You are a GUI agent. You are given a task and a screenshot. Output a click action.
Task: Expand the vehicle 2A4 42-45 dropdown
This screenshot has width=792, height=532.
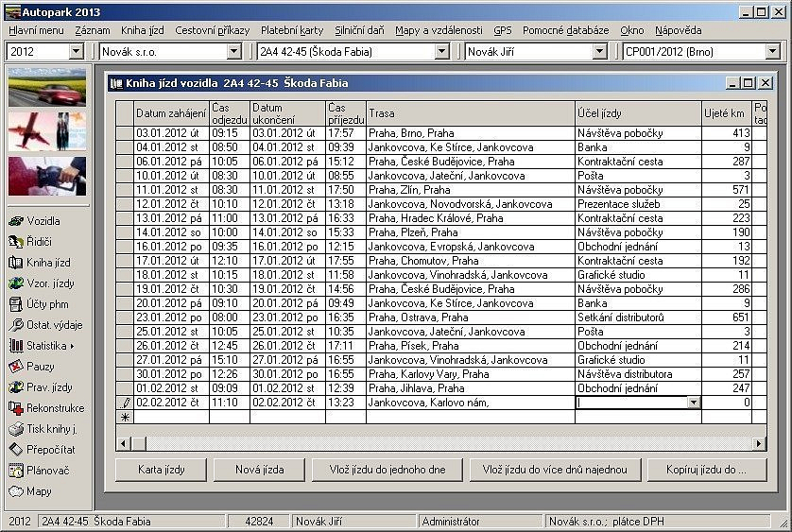pyautogui.click(x=442, y=51)
